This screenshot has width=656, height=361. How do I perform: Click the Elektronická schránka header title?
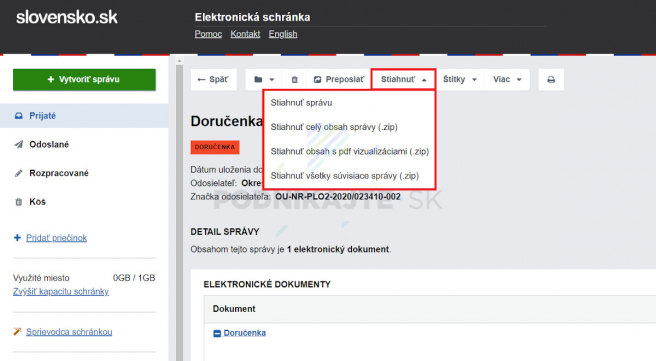pos(252,17)
